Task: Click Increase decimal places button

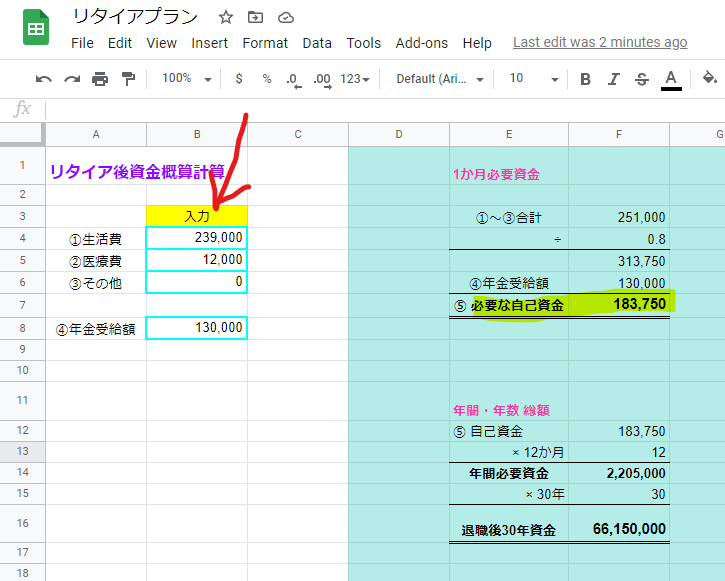Action: point(322,80)
